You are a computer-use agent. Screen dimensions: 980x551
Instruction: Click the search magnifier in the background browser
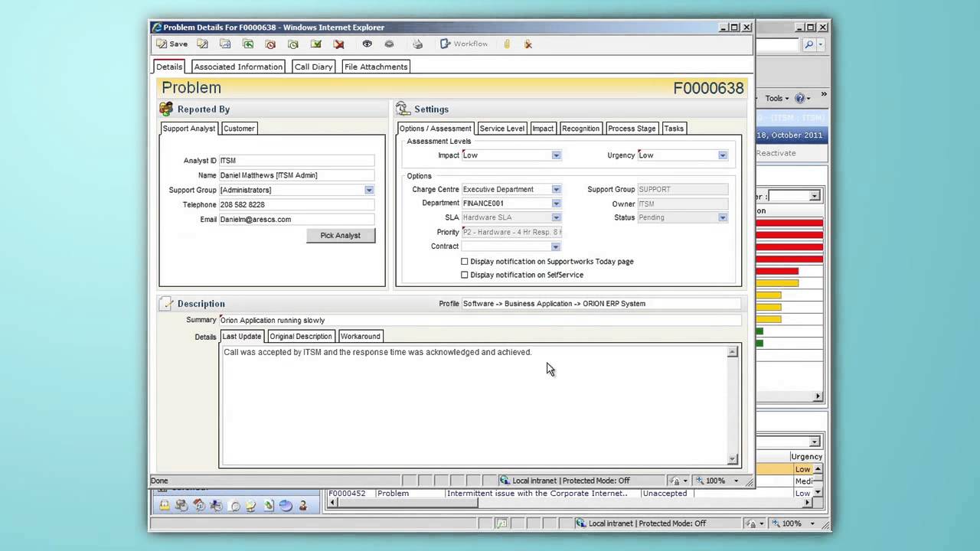point(809,45)
